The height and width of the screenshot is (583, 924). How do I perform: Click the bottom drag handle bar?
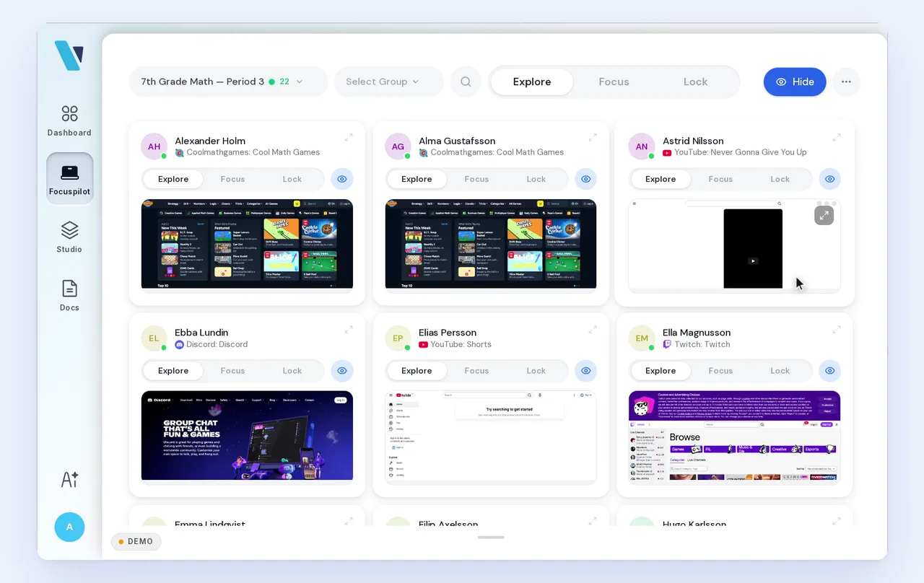point(491,537)
